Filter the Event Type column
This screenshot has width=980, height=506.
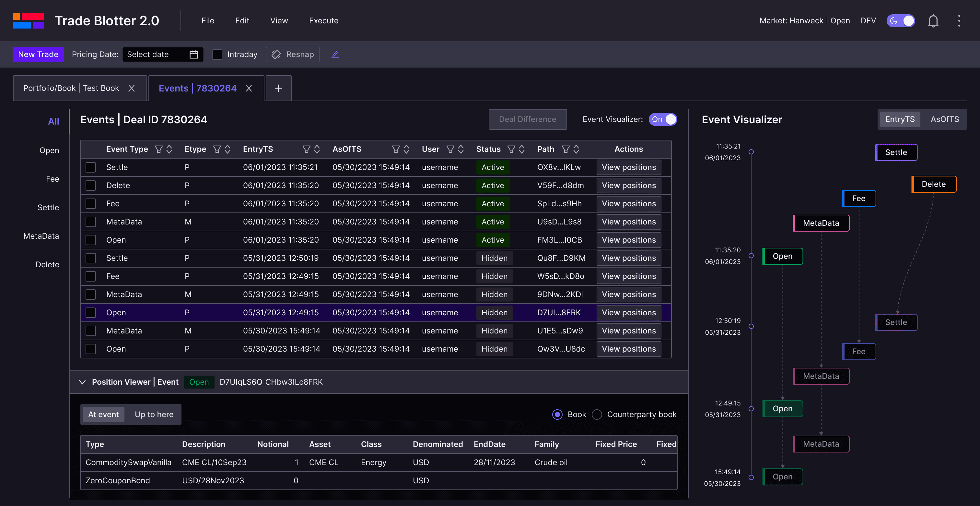[159, 149]
